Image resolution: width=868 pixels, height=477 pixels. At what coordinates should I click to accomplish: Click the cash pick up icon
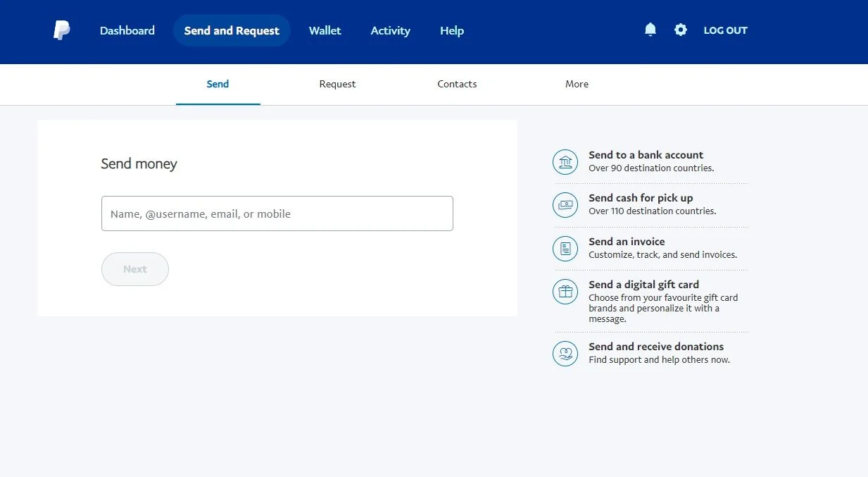565,205
